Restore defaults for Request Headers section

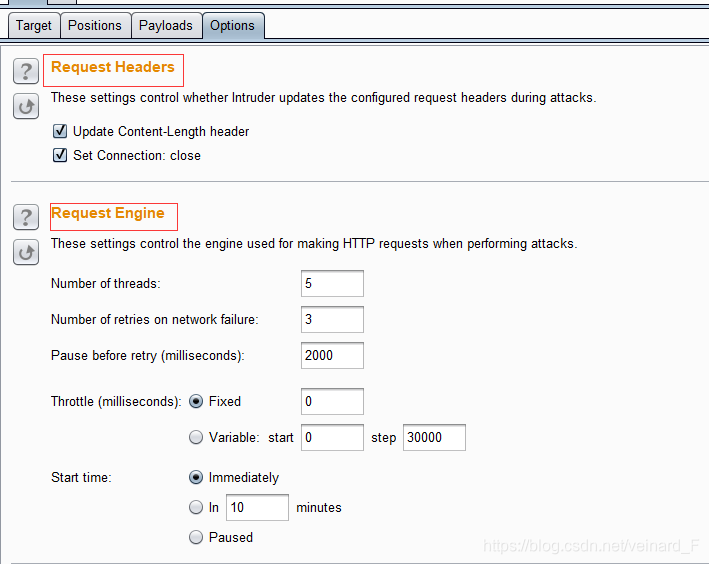[x=26, y=106]
